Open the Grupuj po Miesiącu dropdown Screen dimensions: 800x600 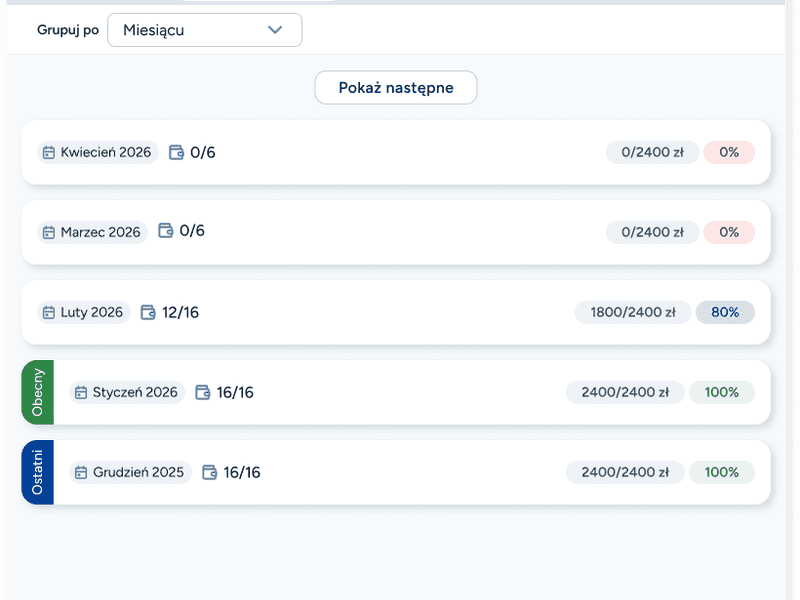click(x=204, y=30)
